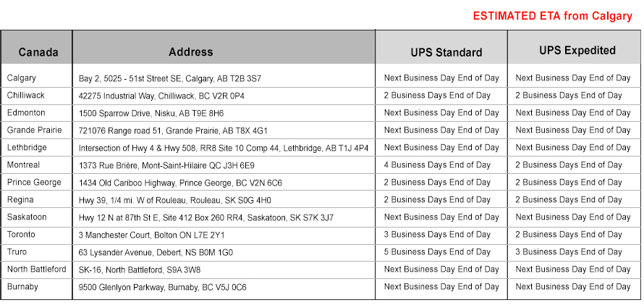Click the Canada column header
Screen dimensions: 644x308
[38, 52]
